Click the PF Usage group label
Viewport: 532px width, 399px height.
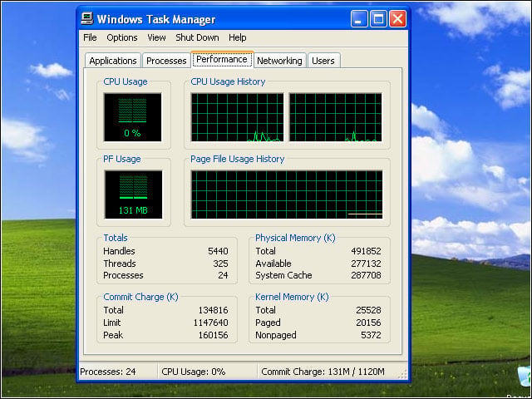(x=122, y=159)
